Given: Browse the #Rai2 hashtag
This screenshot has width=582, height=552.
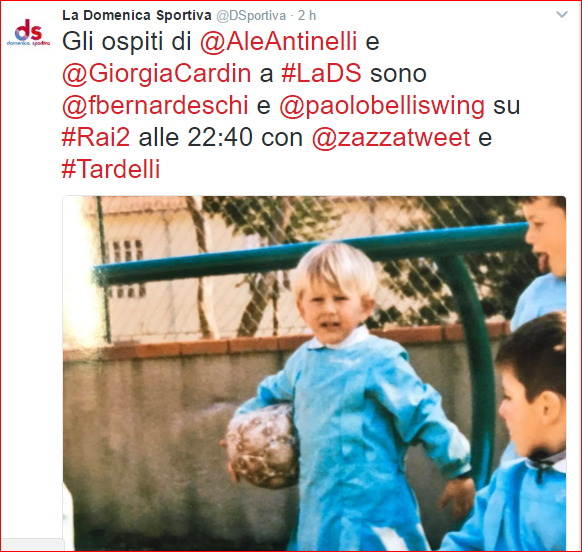Looking at the screenshot, I should [96, 137].
